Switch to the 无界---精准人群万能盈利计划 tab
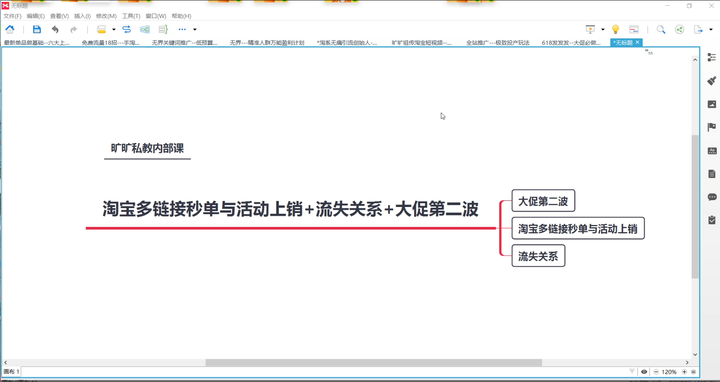Screen dimensions: 720x382 [x=267, y=42]
